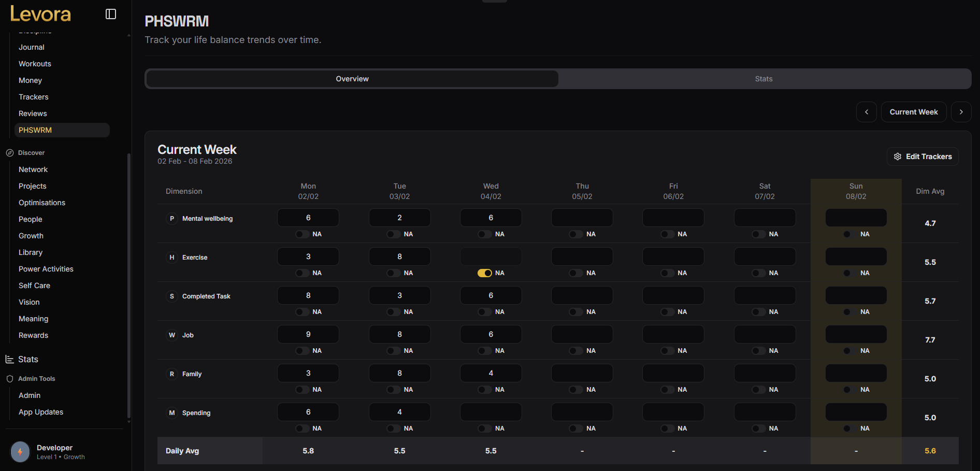Select the W Job dimension icon
The width and height of the screenshot is (980, 471).
(171, 335)
